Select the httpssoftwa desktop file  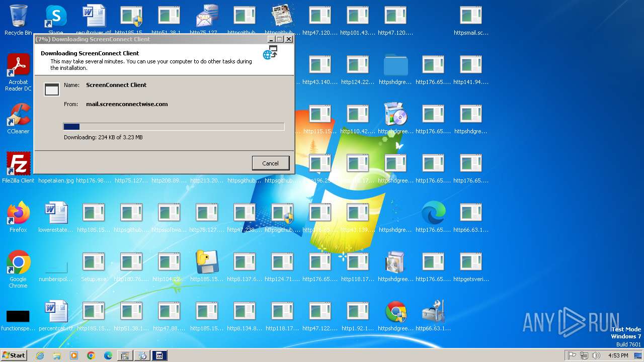(169, 217)
